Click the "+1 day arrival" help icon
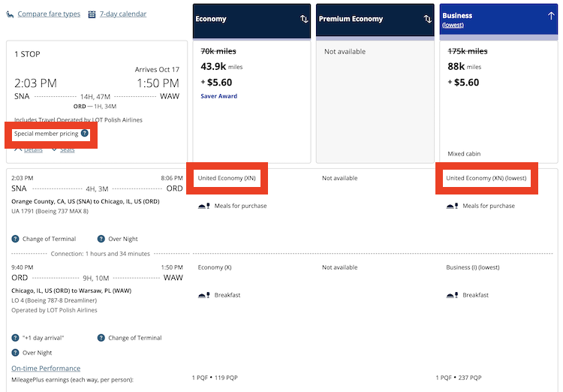Screen dimensions: 563x392 point(15,338)
